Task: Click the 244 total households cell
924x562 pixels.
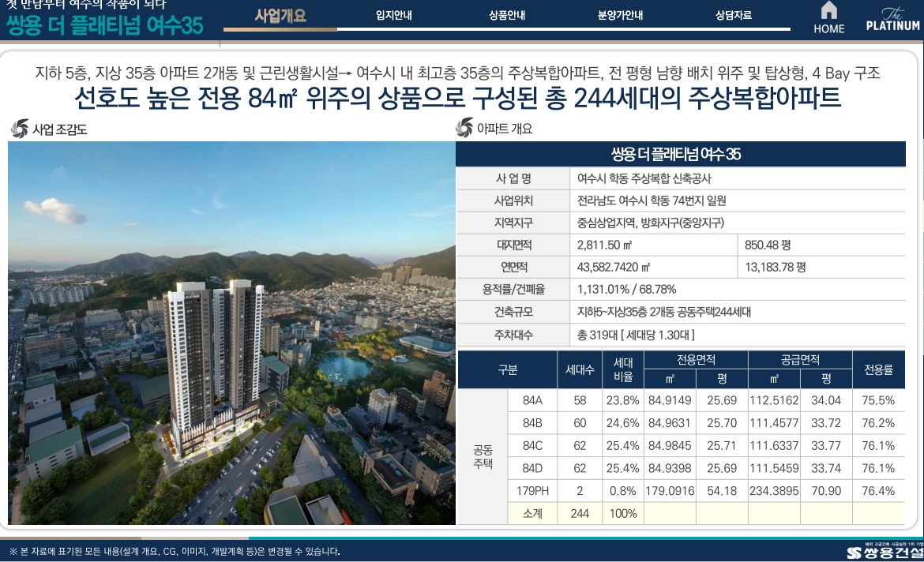Action: [x=580, y=513]
